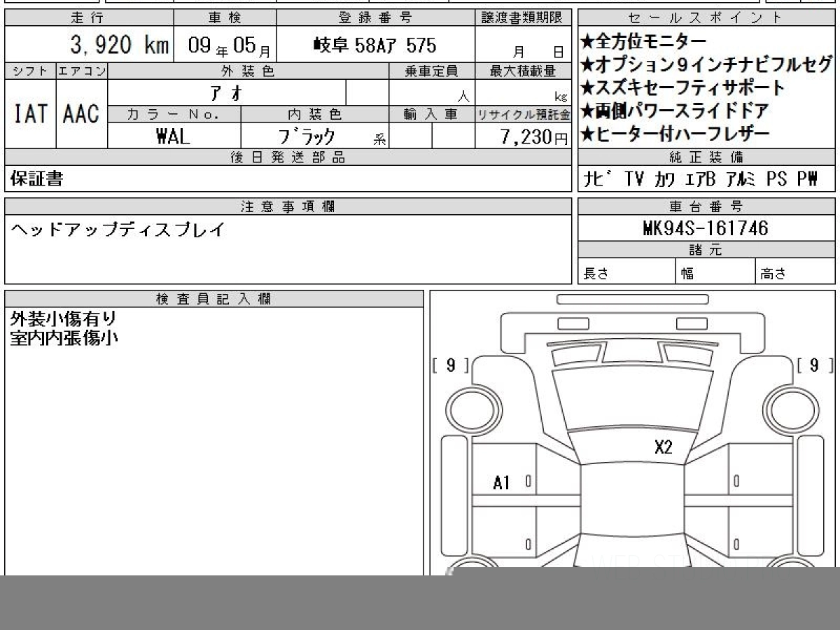Select the left [9] tire marker
840x630 pixels.
[x=450, y=365]
